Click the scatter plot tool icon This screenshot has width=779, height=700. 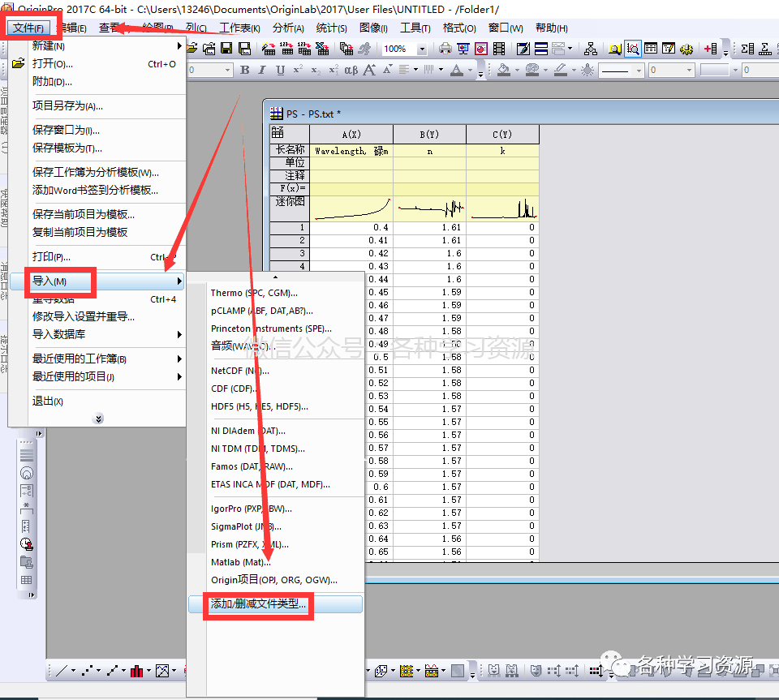coord(87,671)
